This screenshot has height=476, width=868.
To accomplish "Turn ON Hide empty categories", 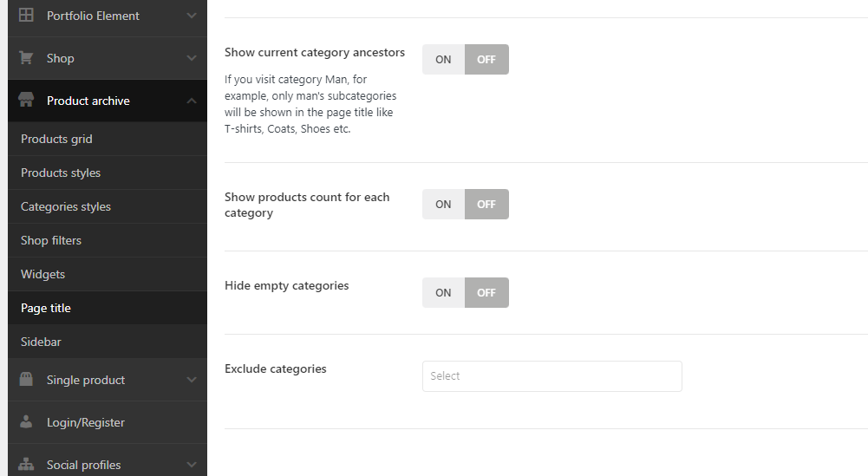I will pyautogui.click(x=443, y=293).
